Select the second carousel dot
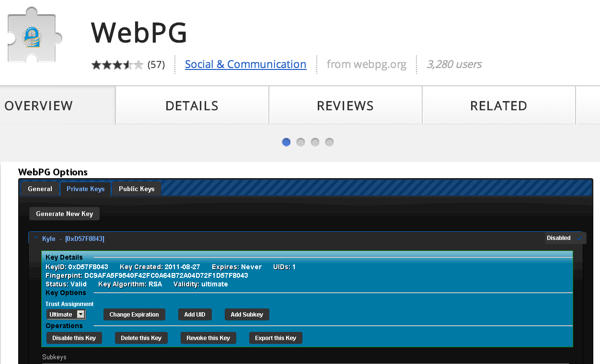The width and height of the screenshot is (600, 364). (300, 142)
